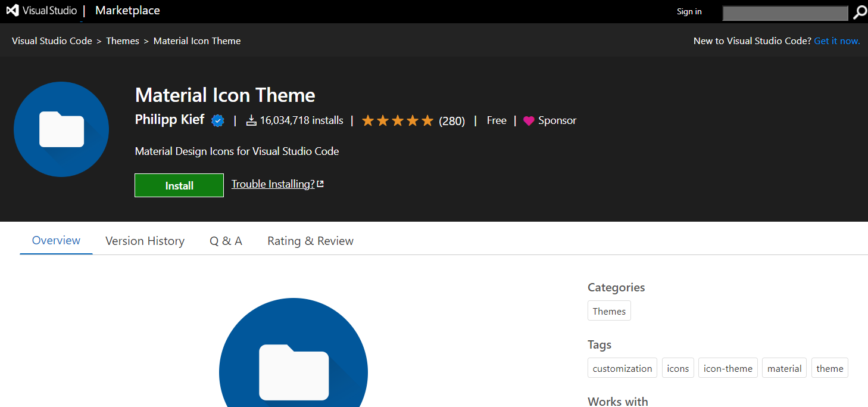Focus the Marketplace search input field
The image size is (868, 407).
(785, 13)
